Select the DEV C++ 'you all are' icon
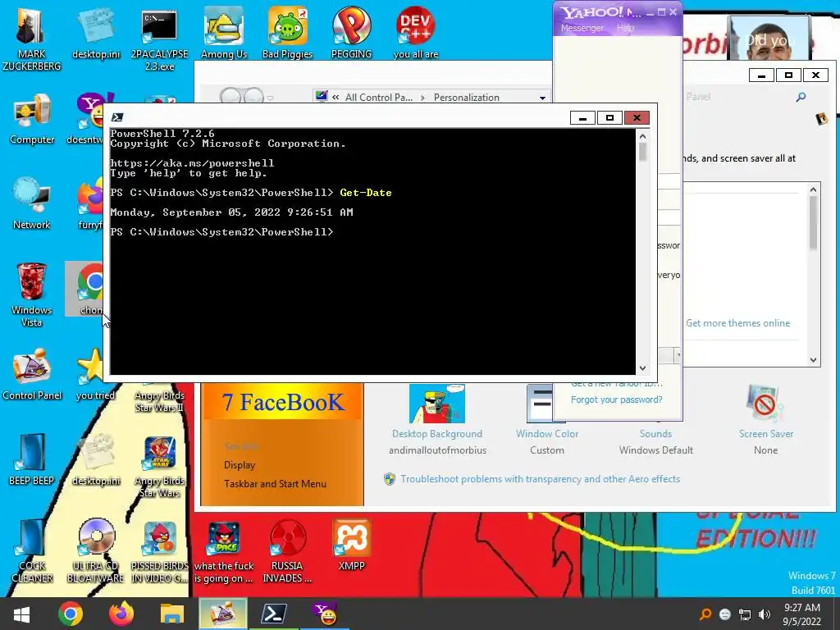The width and height of the screenshot is (840, 630). coord(416,33)
